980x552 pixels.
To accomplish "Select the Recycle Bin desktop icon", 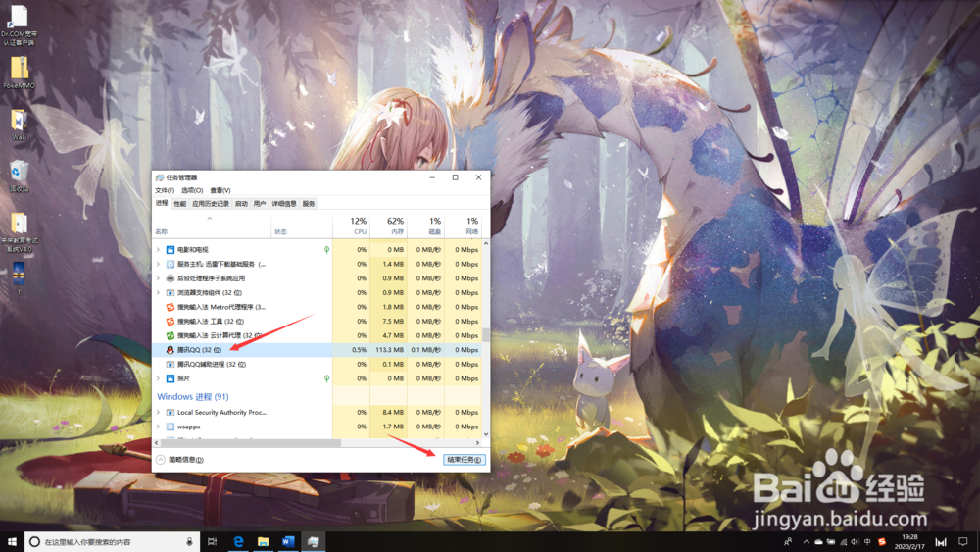I will 19,176.
